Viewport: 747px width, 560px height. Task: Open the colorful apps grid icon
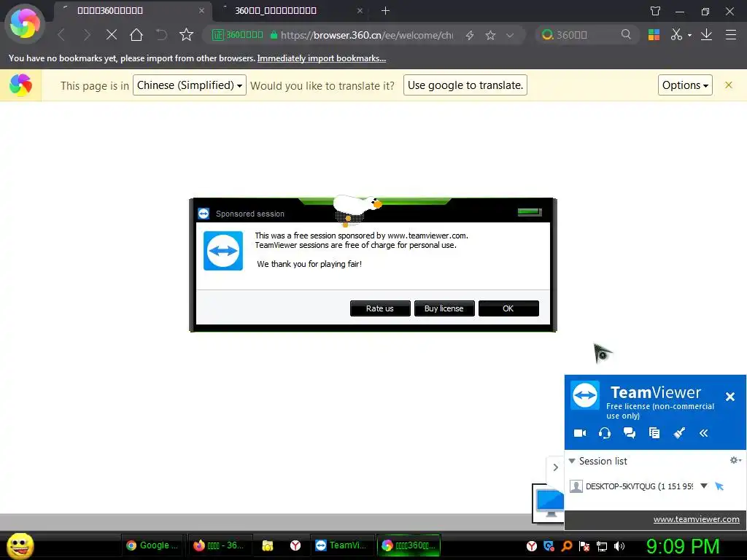654,35
